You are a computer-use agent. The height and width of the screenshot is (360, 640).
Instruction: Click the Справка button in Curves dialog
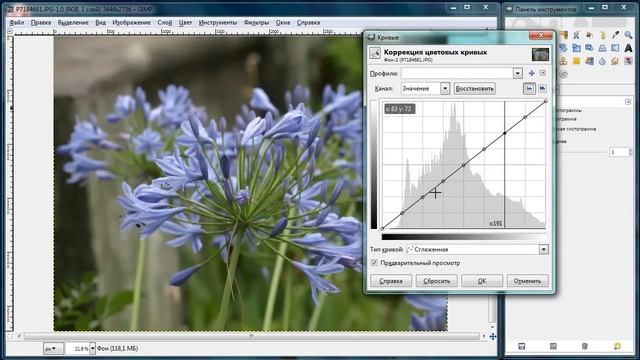point(391,281)
